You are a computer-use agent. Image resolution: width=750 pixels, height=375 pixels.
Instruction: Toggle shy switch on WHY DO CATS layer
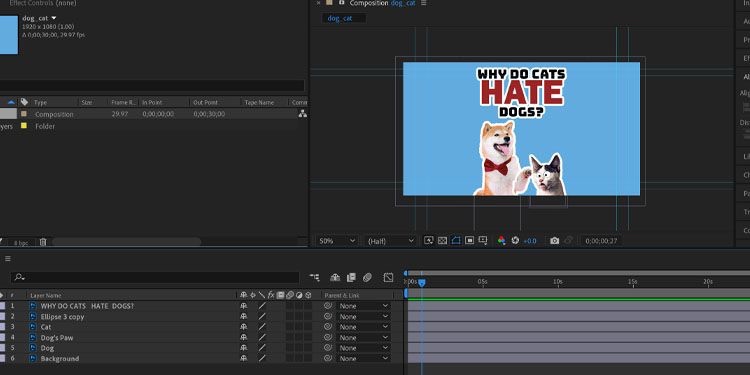(x=243, y=306)
